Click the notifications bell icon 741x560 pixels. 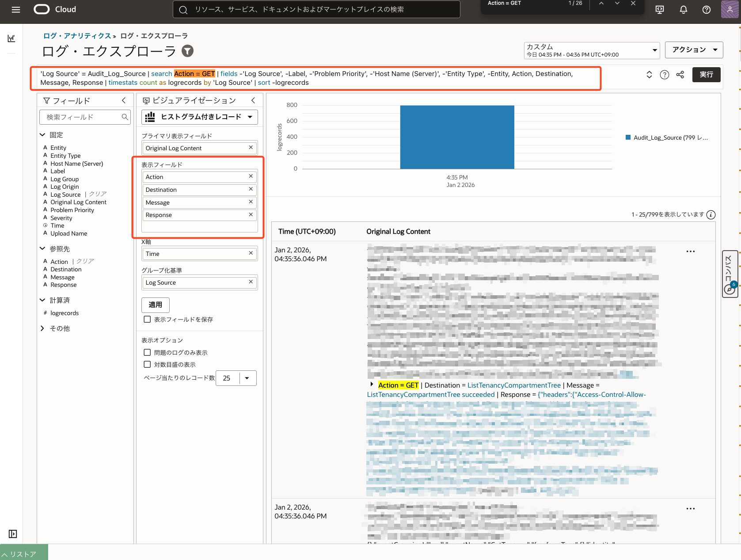[683, 9]
